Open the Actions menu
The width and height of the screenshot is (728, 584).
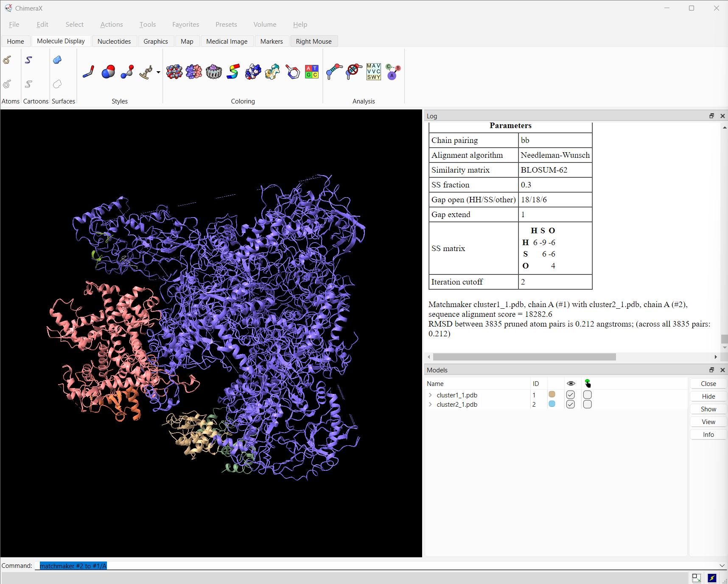pos(112,24)
